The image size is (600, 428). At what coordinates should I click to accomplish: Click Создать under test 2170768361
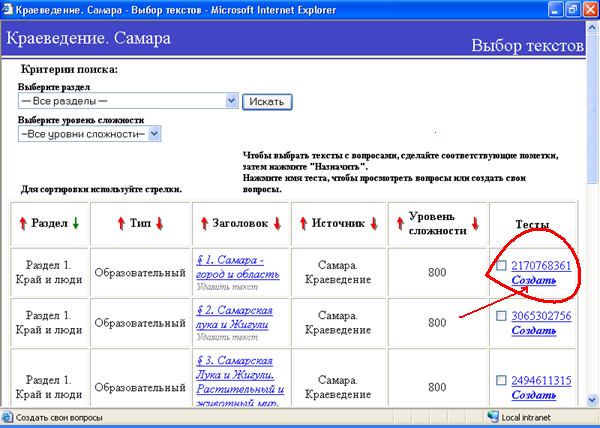(533, 280)
